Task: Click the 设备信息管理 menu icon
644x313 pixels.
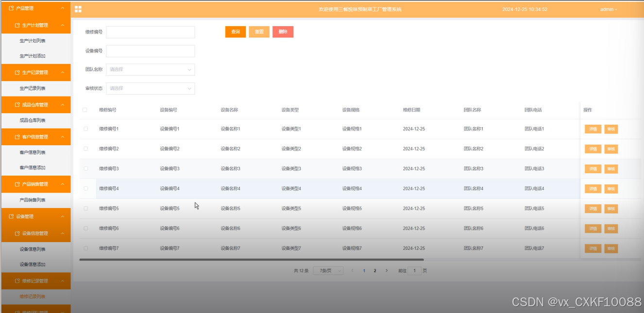Action: pyautogui.click(x=17, y=233)
